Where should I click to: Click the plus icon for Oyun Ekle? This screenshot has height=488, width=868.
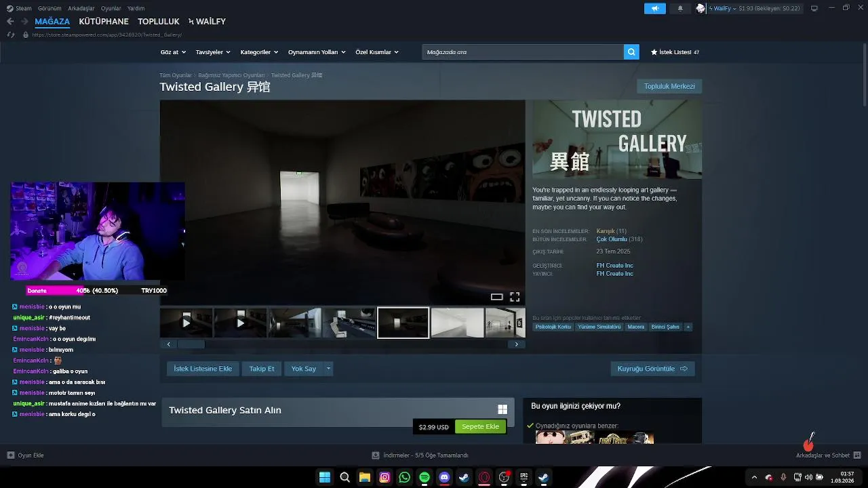[10, 455]
